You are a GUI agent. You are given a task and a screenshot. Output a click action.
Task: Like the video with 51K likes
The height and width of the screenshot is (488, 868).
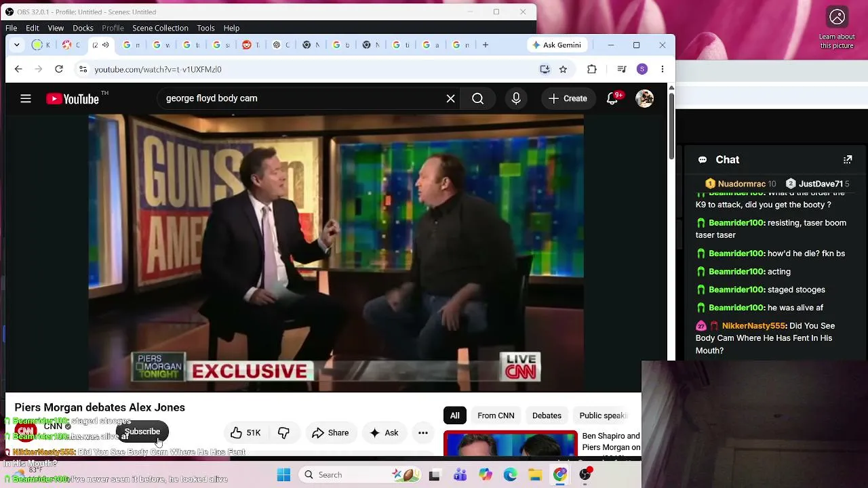coord(245,432)
